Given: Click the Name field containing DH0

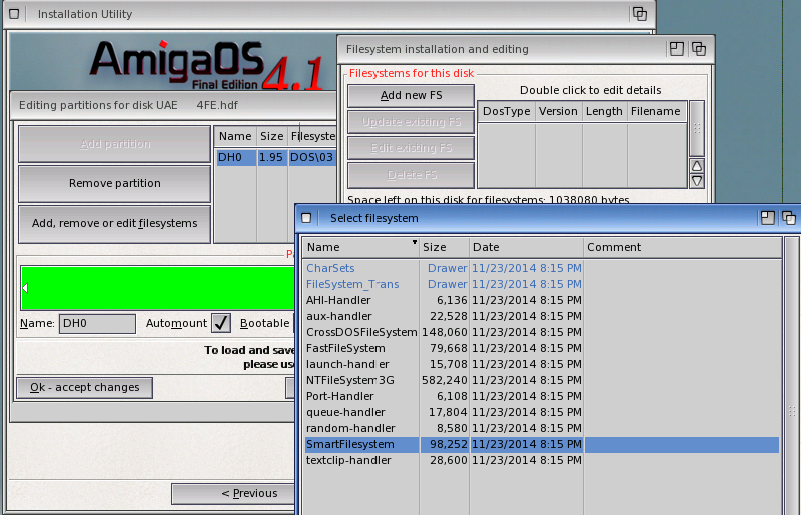Looking at the screenshot, I should (97, 323).
